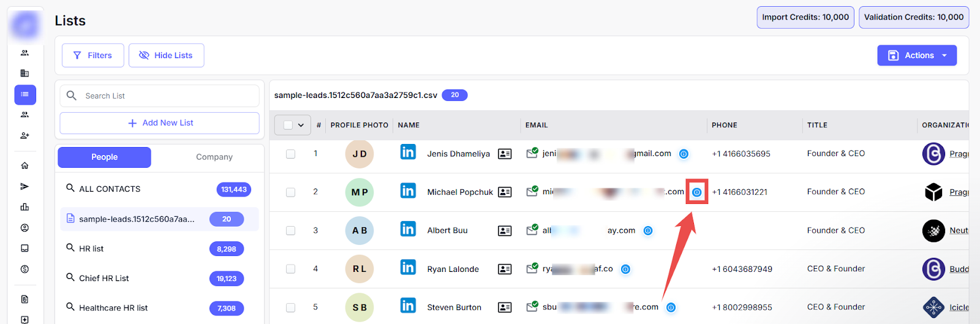Open the lists icon in left sidebar

coord(25,94)
